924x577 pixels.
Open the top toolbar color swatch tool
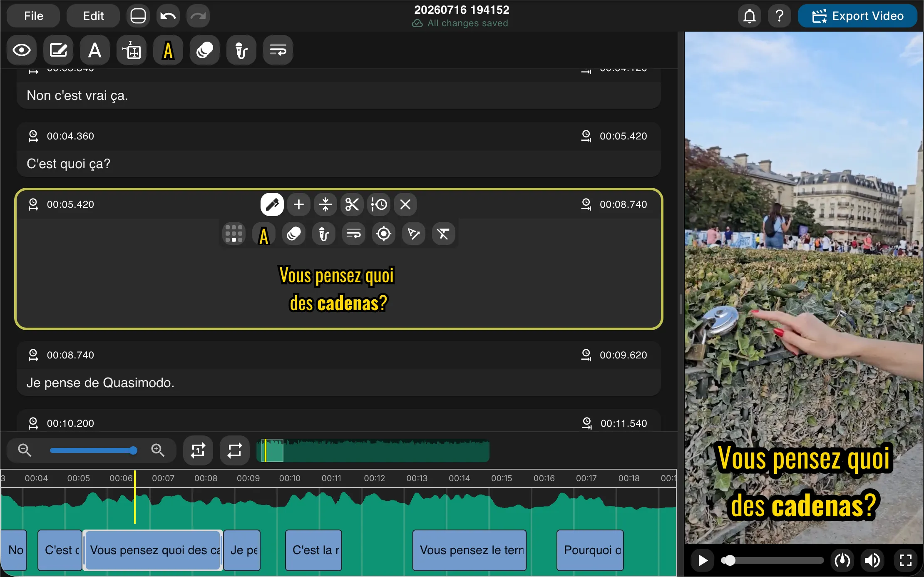tap(205, 50)
